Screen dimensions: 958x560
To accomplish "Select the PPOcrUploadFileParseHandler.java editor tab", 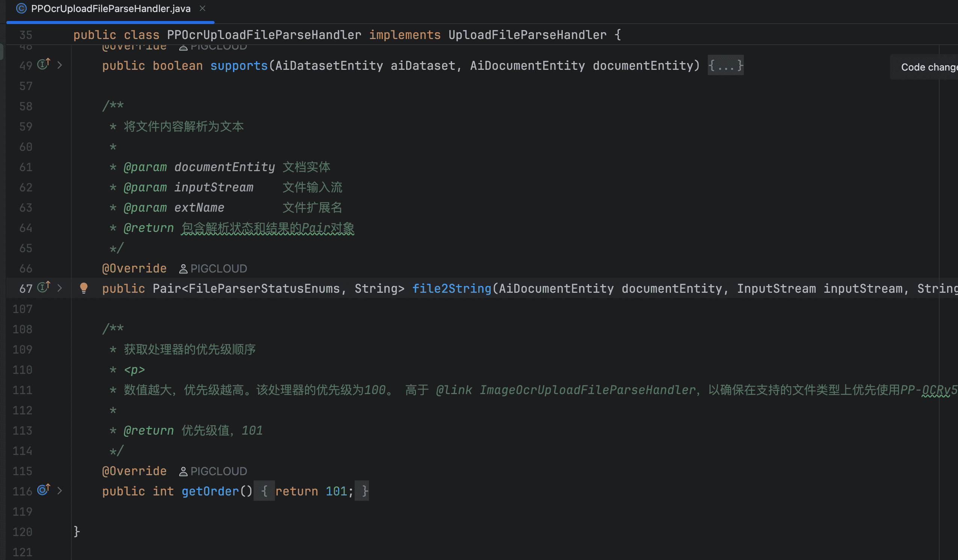I will [x=110, y=9].
